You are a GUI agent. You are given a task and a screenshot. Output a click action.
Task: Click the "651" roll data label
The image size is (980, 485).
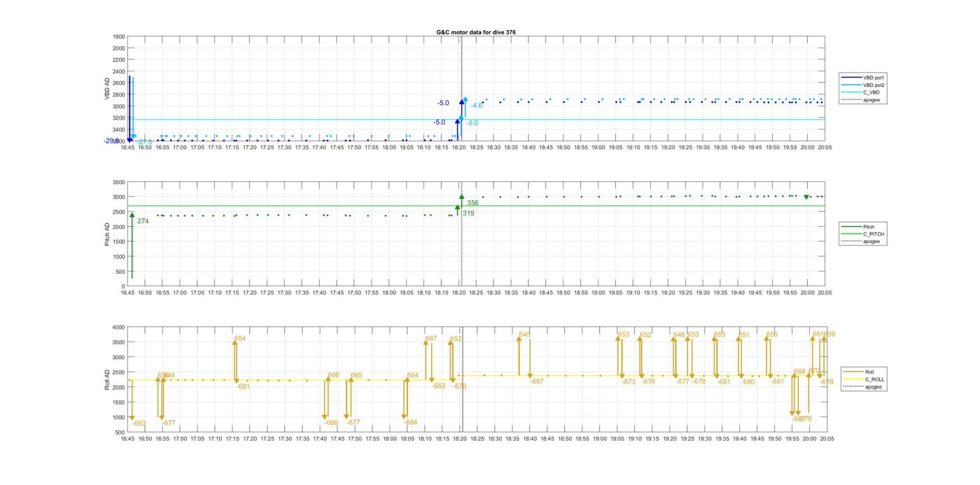pos(744,335)
